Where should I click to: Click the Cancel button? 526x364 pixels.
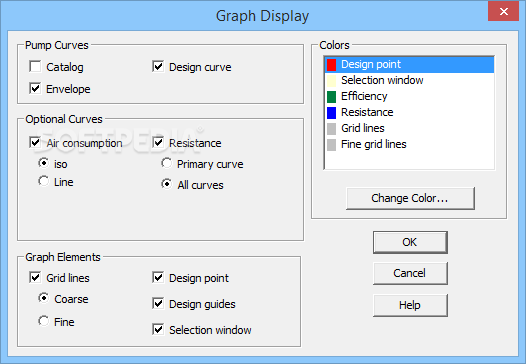410,273
